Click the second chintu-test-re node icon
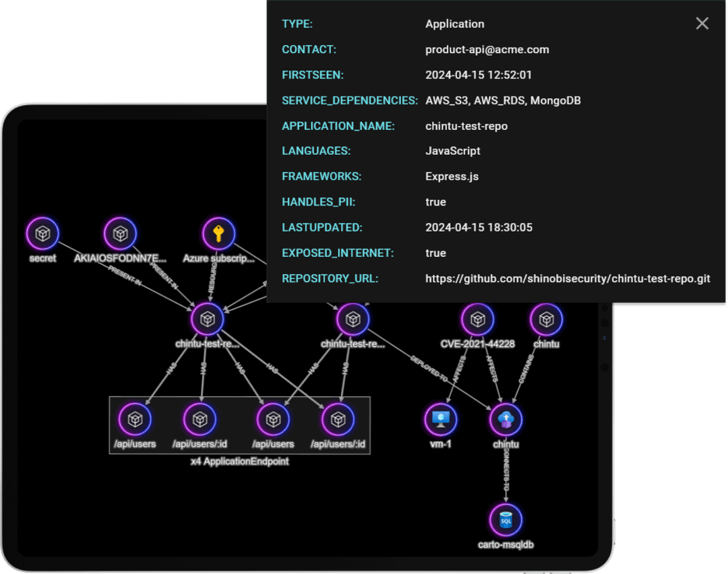This screenshot has height=574, width=728. pos(353,319)
